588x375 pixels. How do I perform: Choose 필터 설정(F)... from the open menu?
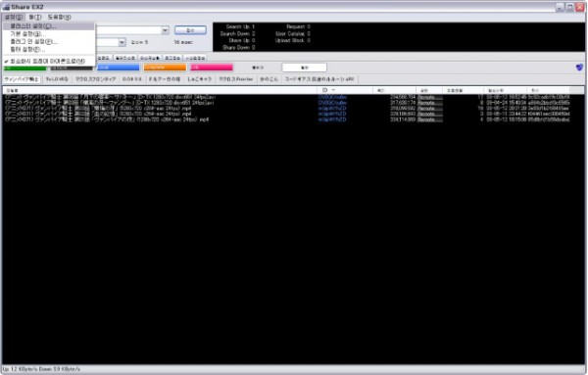pos(48,49)
